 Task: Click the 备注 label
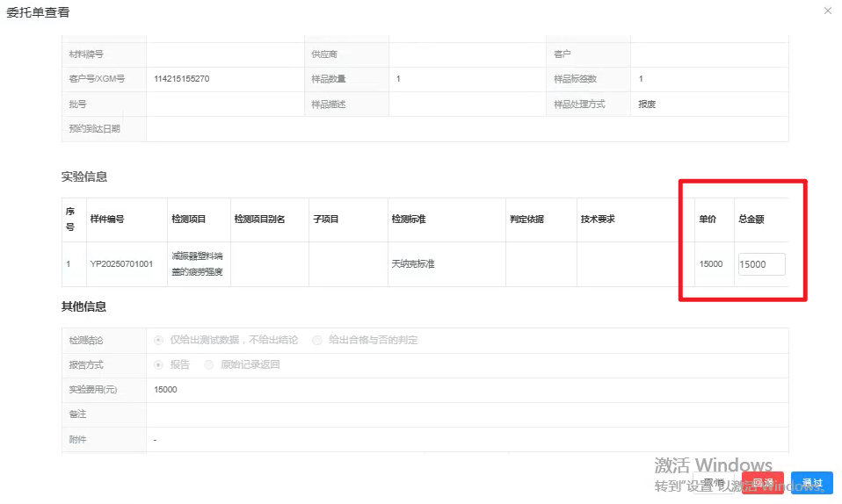tap(77, 414)
